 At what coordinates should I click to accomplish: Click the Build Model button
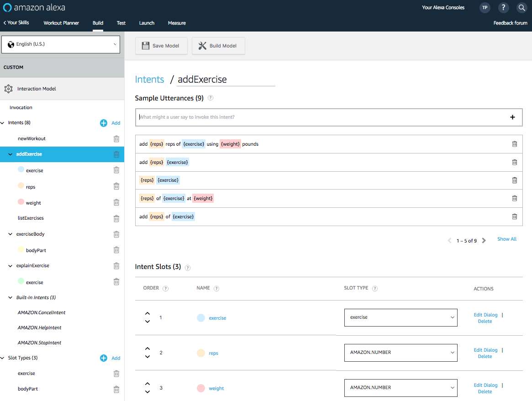[218, 46]
